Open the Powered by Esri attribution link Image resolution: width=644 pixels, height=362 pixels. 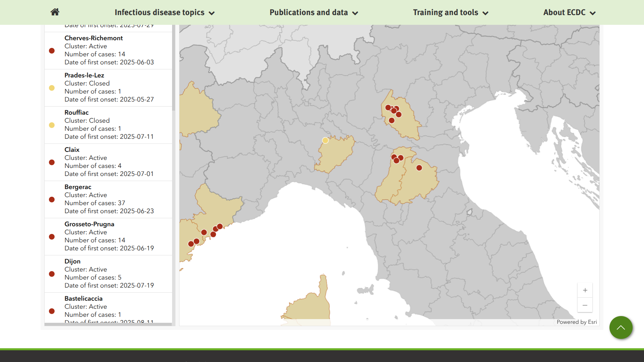pyautogui.click(x=577, y=322)
